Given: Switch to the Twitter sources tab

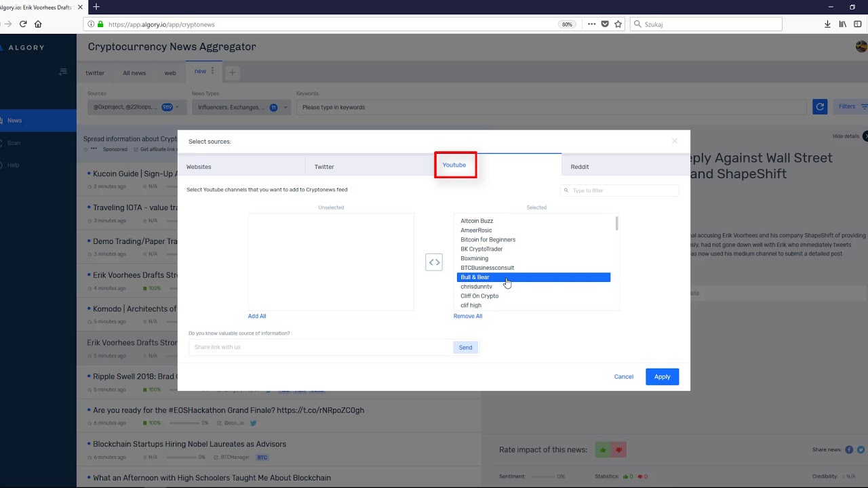Looking at the screenshot, I should [x=370, y=166].
